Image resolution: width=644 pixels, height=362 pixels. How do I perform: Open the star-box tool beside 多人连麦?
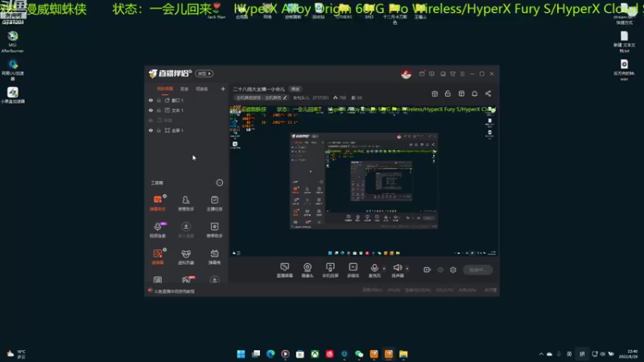pos(214,230)
